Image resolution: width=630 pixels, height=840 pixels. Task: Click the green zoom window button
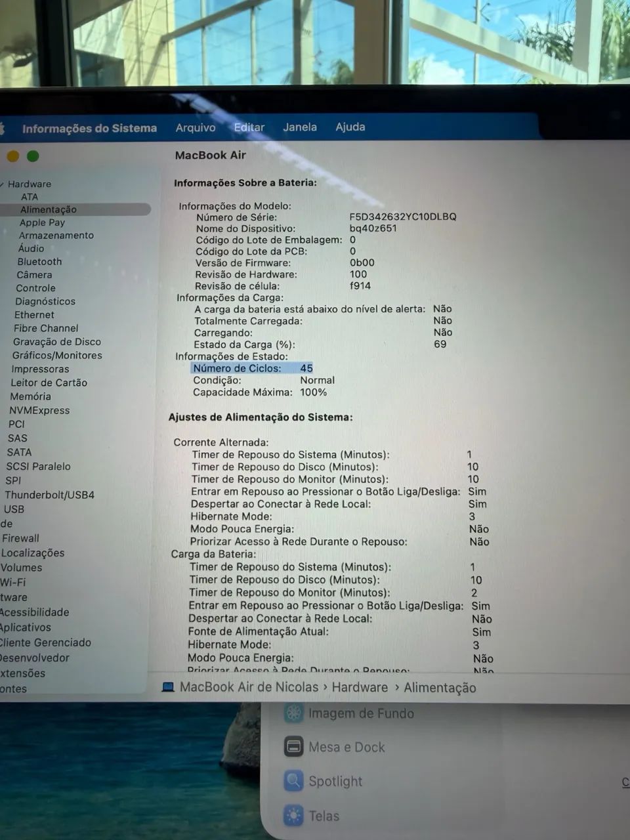pyautogui.click(x=33, y=156)
